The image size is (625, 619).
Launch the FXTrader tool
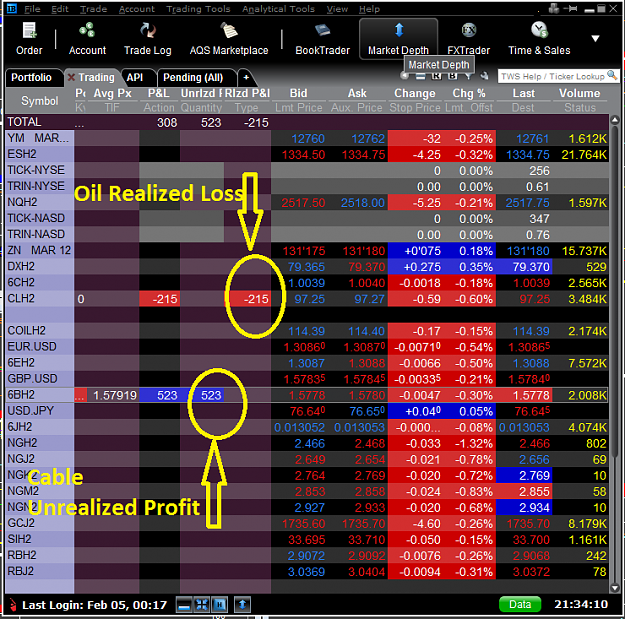tap(468, 39)
